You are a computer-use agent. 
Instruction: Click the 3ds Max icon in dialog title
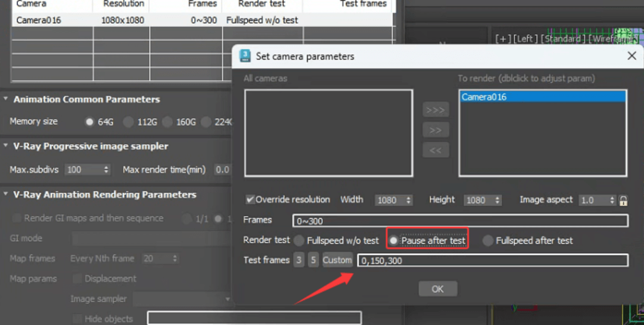tap(245, 56)
